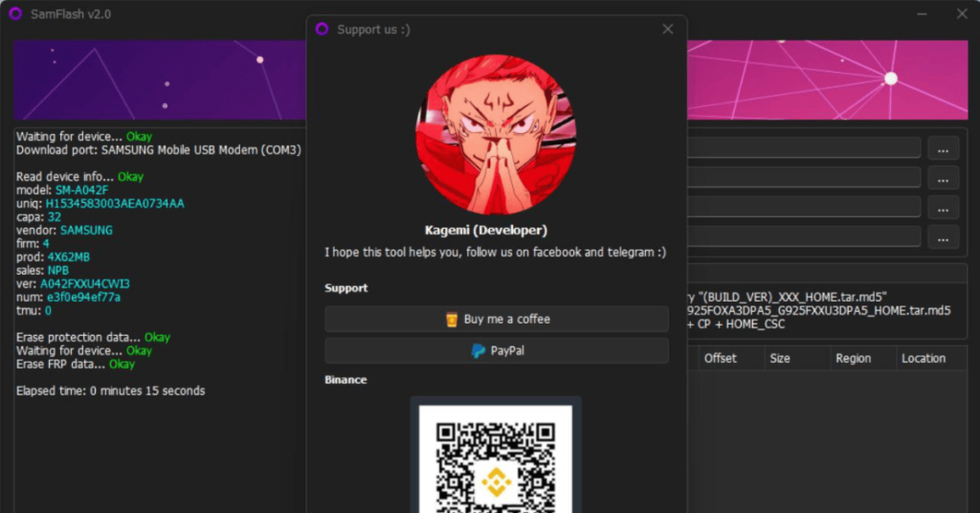Sort by the Offset column header
The width and height of the screenshot is (980, 513).
[x=720, y=358]
